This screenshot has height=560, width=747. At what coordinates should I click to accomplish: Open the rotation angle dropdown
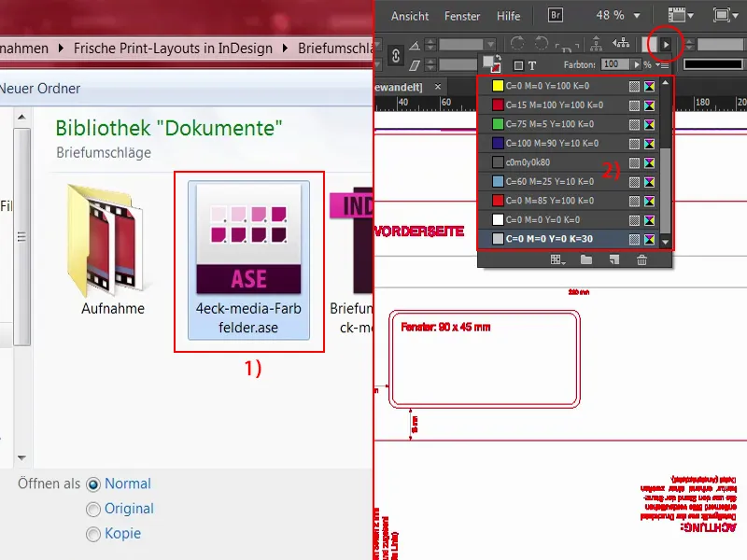point(490,45)
